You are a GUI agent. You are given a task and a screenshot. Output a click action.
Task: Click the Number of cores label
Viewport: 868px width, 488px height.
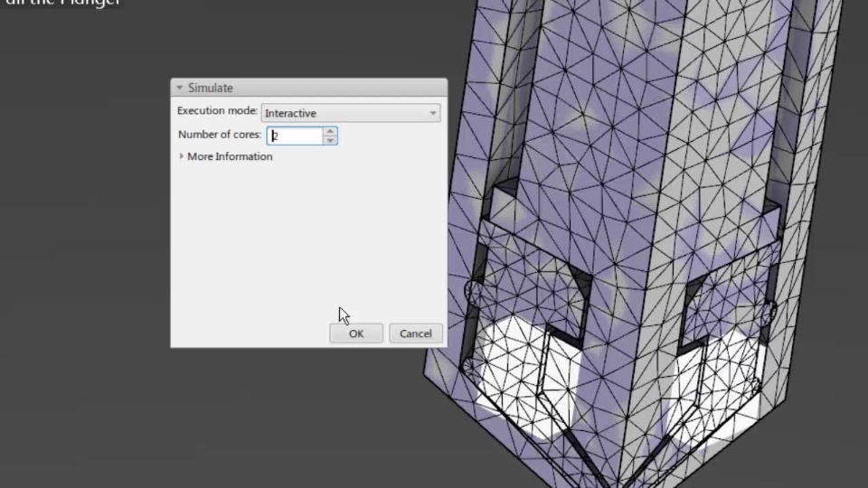(x=219, y=135)
